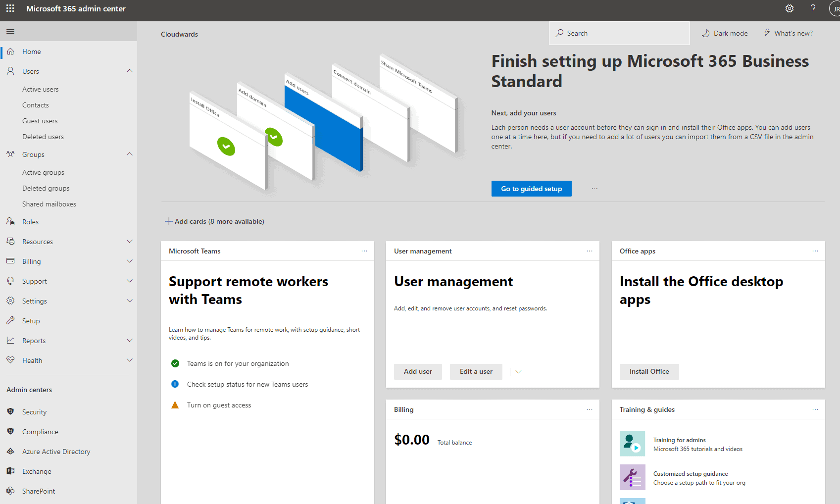Open more options on Office apps card
This screenshot has height=504, width=840.
pos(815,251)
